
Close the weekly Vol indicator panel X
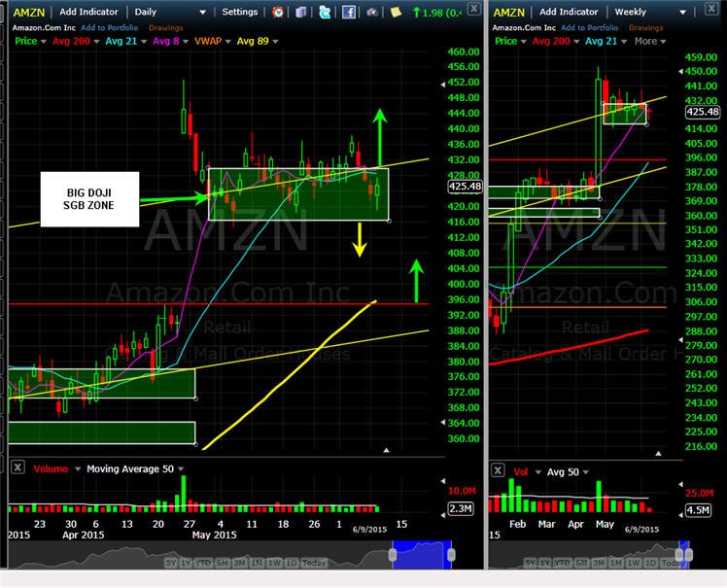point(498,470)
